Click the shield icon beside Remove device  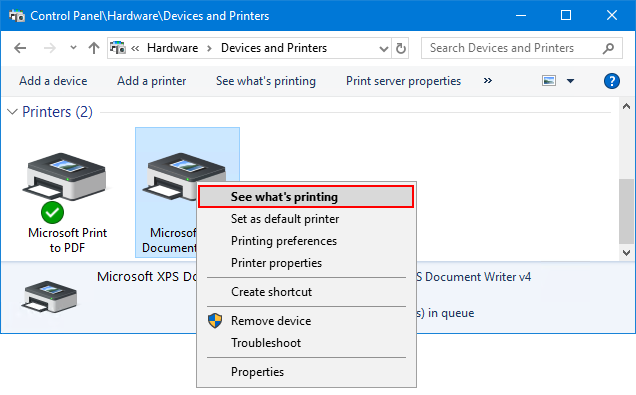click(x=215, y=321)
